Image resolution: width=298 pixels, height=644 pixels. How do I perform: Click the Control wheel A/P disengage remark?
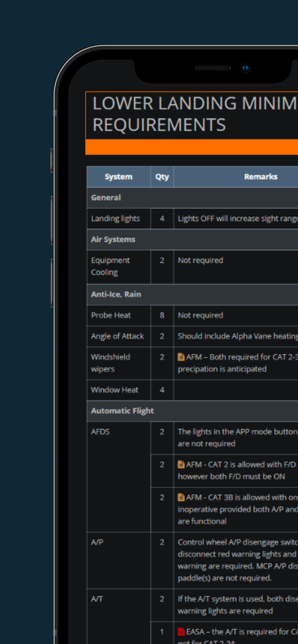238,560
